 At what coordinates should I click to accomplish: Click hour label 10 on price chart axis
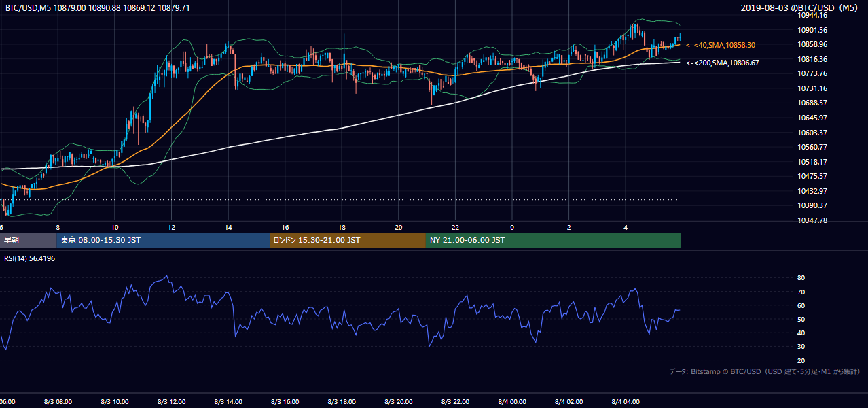[x=115, y=228]
